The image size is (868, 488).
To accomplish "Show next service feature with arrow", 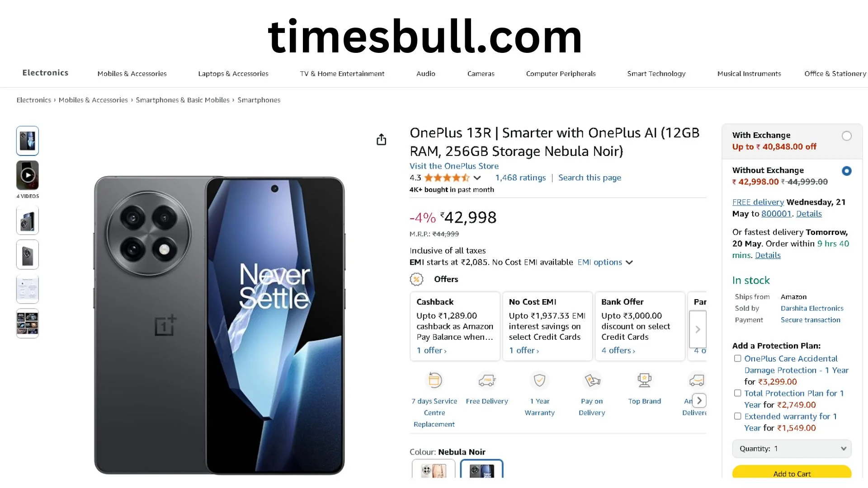I will click(x=699, y=401).
